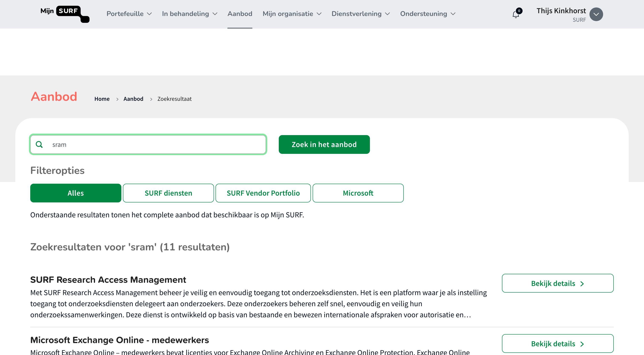Click the Zoekresultaat breadcrumb text
Viewport: 644px width, 355px height.
[174, 99]
